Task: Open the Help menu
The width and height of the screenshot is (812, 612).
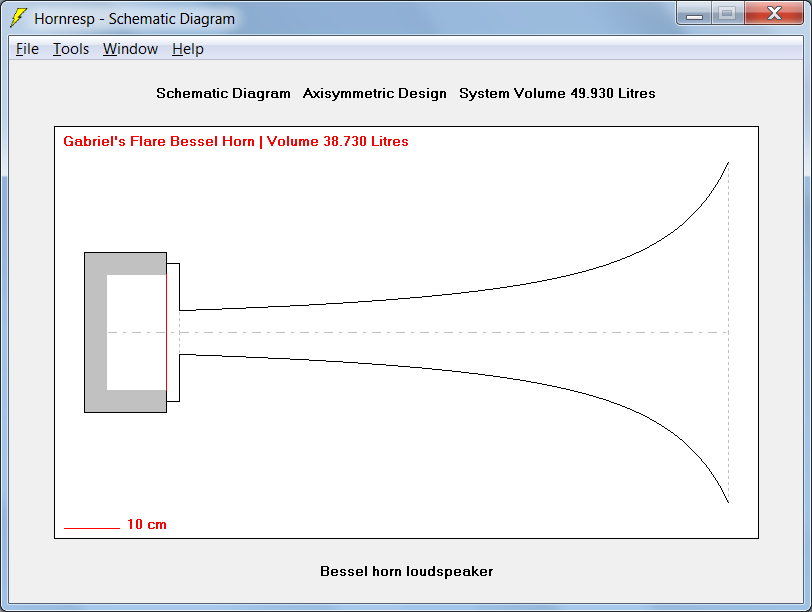Action: pos(188,49)
